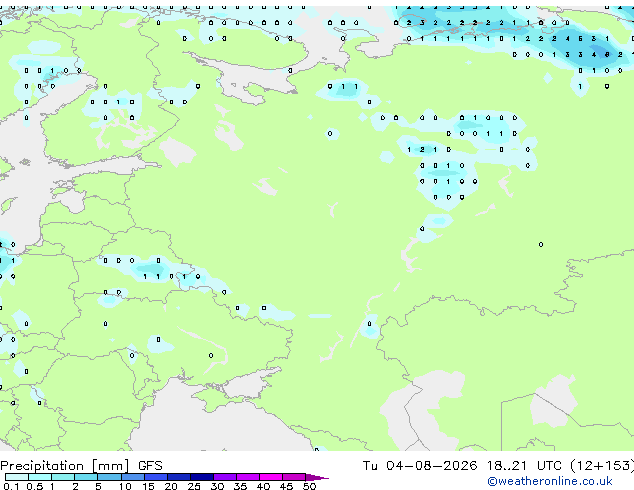This screenshot has height=490, width=634.
Task: Click legend scale label "50"
Action: [309, 486]
